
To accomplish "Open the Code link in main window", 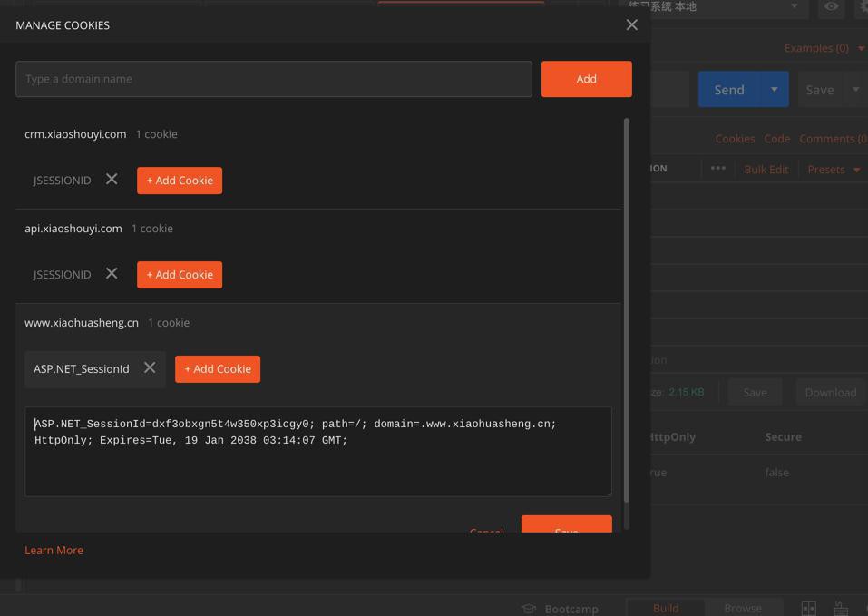I will [x=776, y=139].
